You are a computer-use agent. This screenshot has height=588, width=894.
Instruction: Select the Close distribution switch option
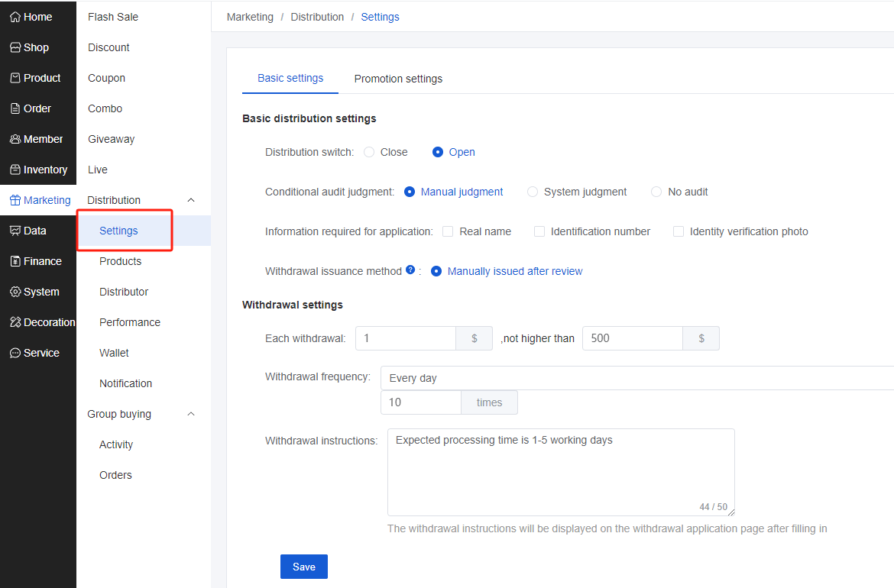[370, 152]
